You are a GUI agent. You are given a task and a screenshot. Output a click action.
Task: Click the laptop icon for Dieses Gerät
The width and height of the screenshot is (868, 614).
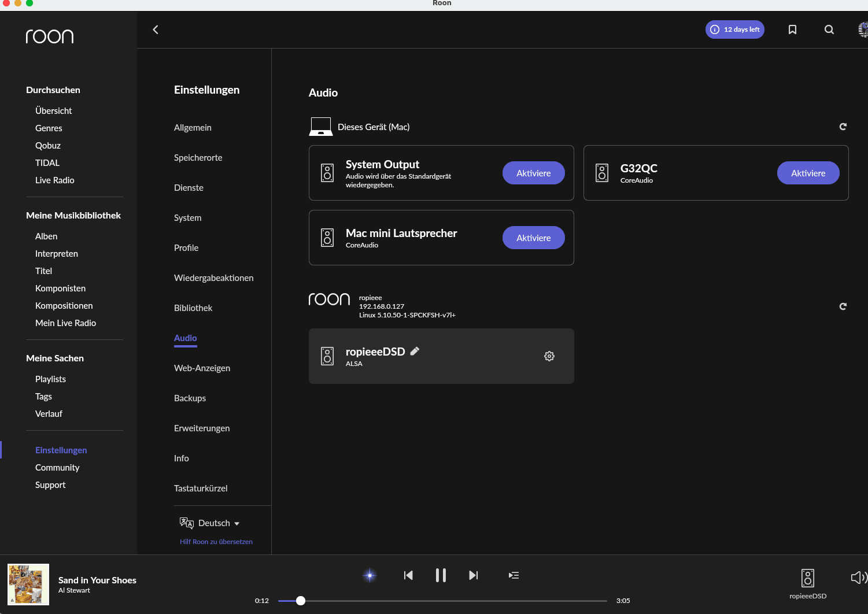tap(321, 127)
